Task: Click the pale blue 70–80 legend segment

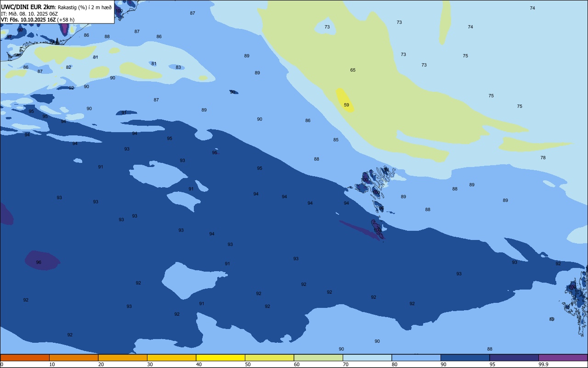Action: point(367,357)
